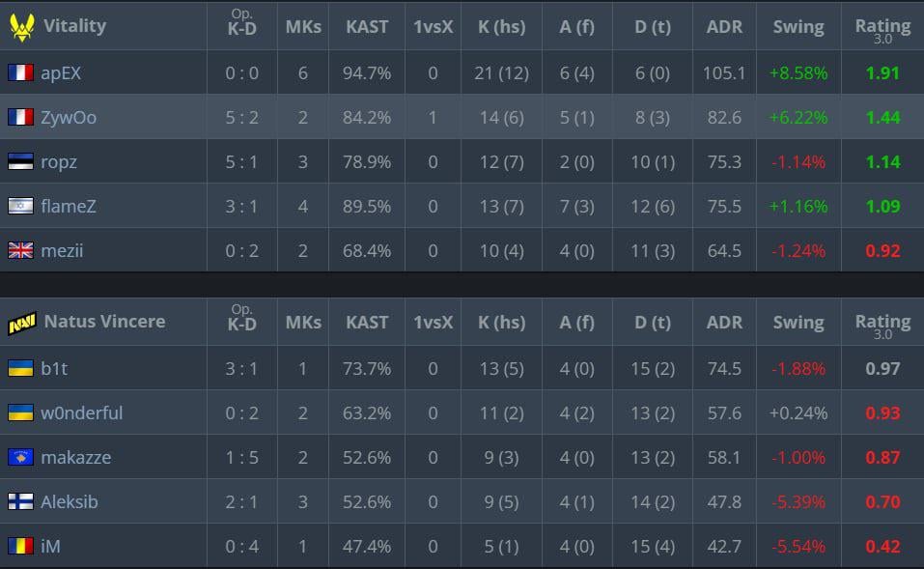Click Natus Vincere's MKs column header
Viewport: 924px width, 569px height.
point(303,323)
